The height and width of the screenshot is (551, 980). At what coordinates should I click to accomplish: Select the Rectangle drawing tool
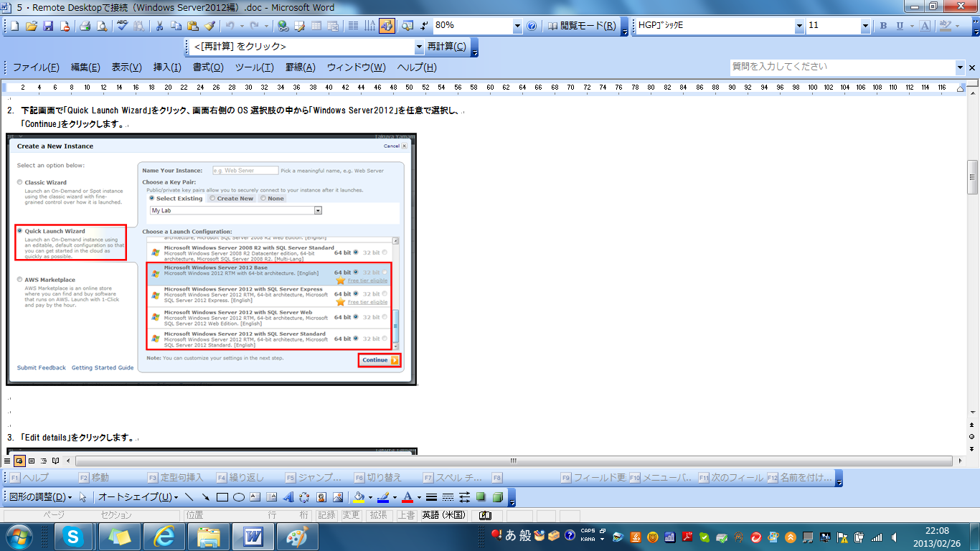pyautogui.click(x=222, y=496)
